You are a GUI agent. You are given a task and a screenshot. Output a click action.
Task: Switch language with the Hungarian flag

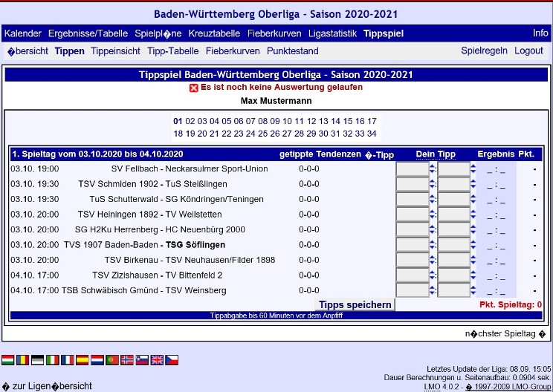[9, 360]
